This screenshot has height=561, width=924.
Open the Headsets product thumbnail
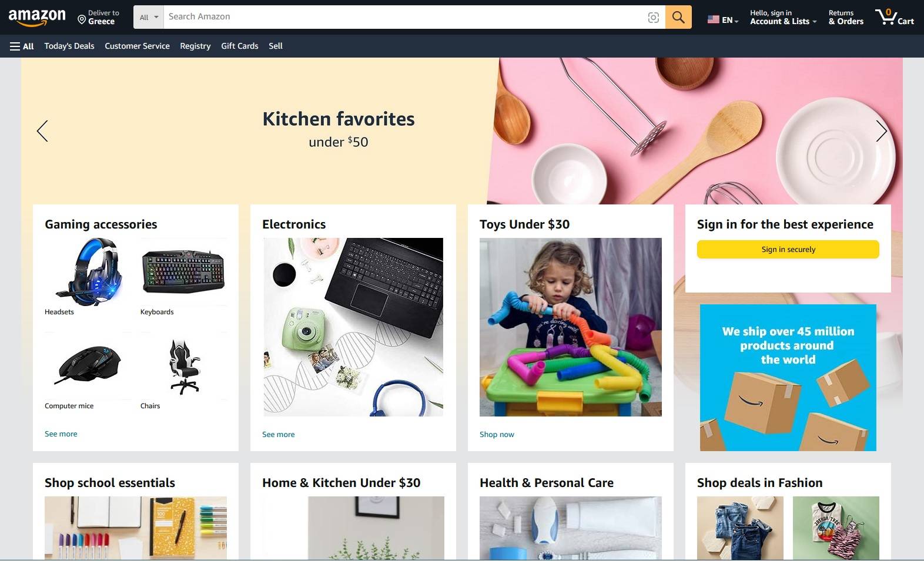[x=88, y=271]
